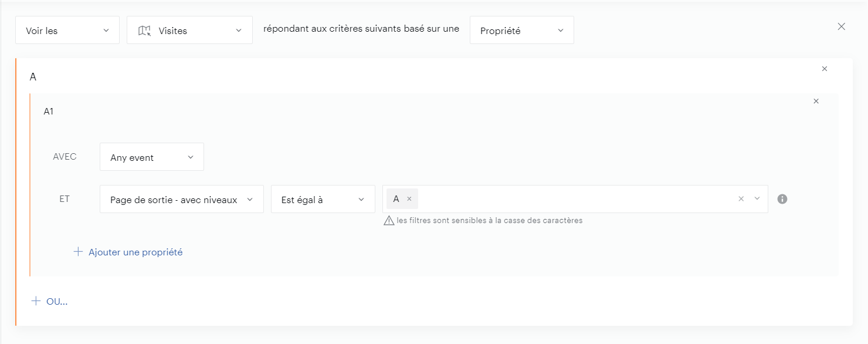The height and width of the screenshot is (344, 868).
Task: Open the 'Voir les' dropdown
Action: click(67, 31)
